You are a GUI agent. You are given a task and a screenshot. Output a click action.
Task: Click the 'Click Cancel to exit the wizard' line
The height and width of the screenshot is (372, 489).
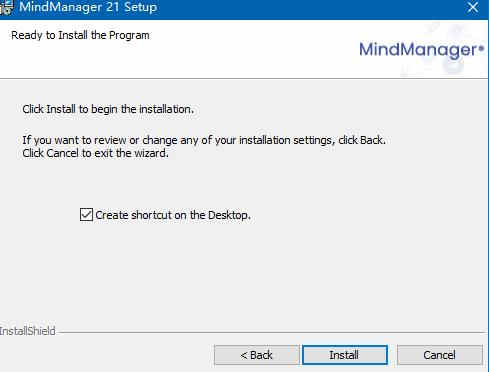click(x=95, y=153)
